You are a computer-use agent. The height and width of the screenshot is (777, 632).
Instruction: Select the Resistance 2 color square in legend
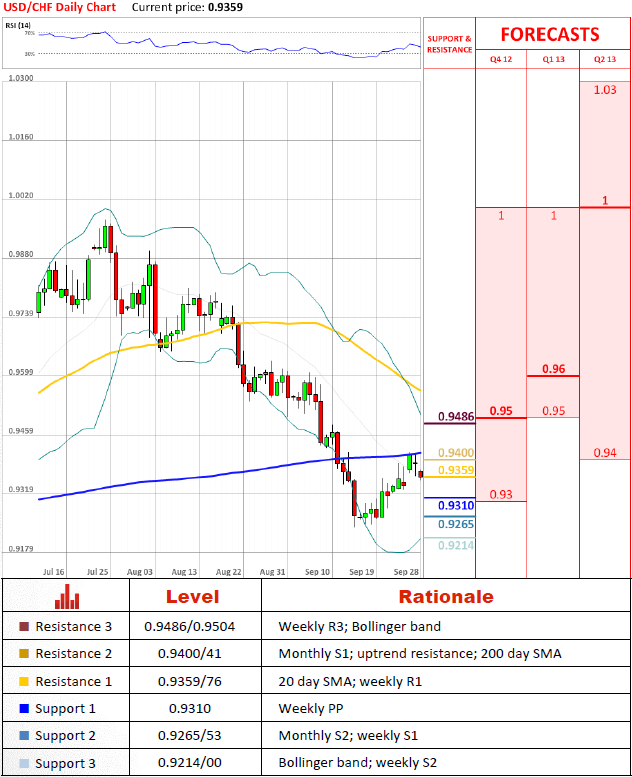[x=23, y=654]
